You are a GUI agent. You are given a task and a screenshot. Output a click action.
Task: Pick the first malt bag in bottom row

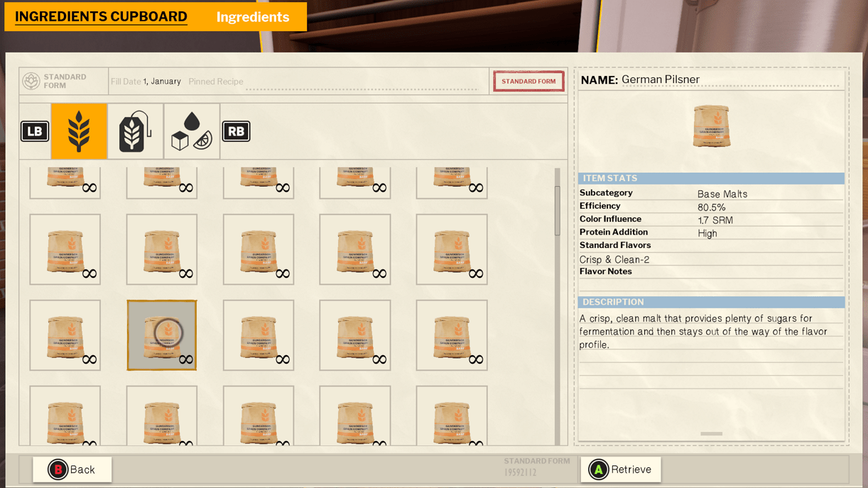click(65, 418)
